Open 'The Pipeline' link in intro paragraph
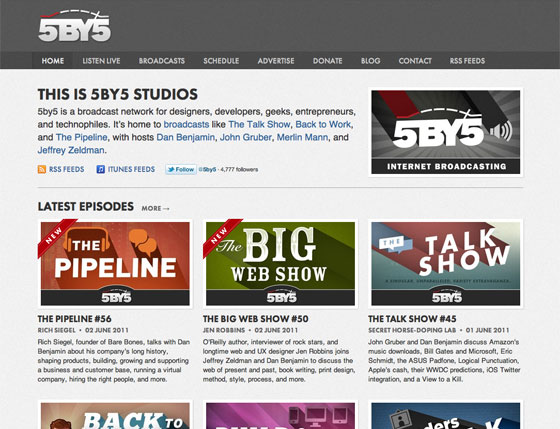Viewport: 560px width, 429px height. pyautogui.click(x=81, y=137)
